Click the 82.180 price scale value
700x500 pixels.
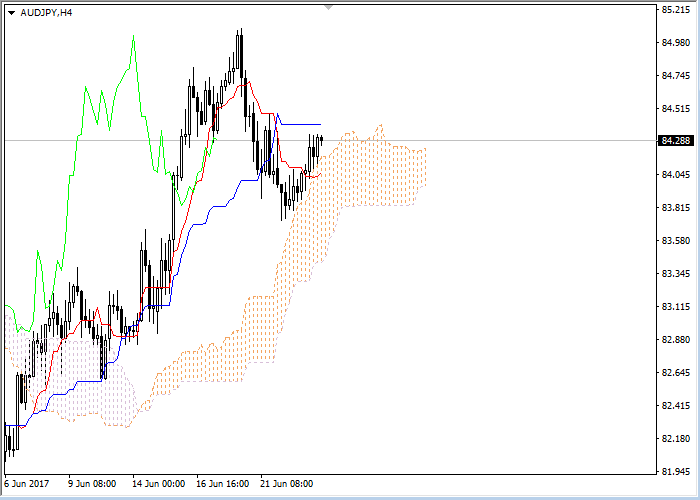click(x=675, y=439)
